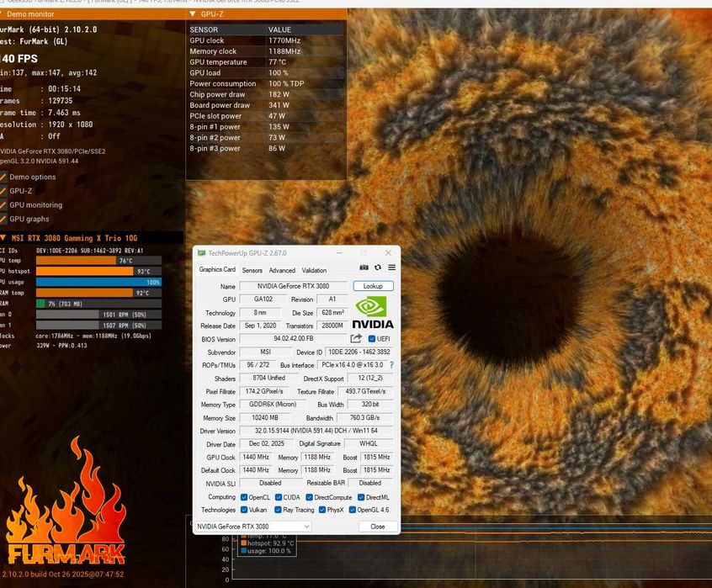Viewport: 712px width, 588px height.
Task: Click the BIOS share/export arrow icon
Action: coord(356,338)
